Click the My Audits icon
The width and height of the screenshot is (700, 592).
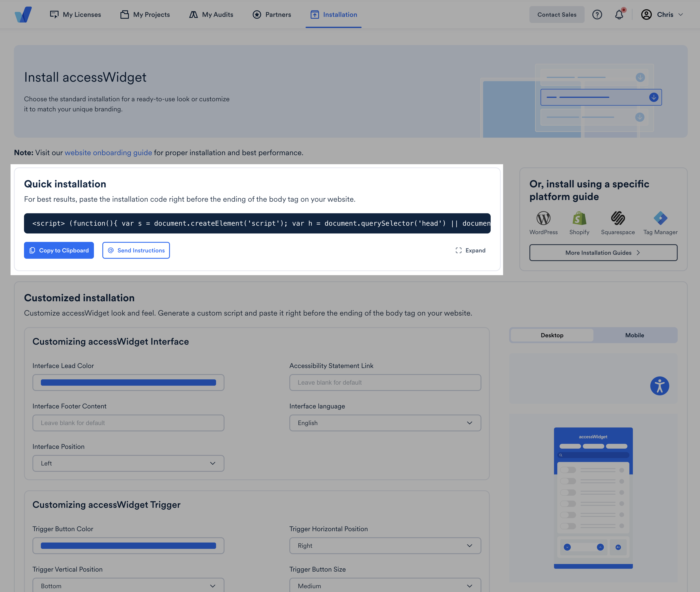193,15
